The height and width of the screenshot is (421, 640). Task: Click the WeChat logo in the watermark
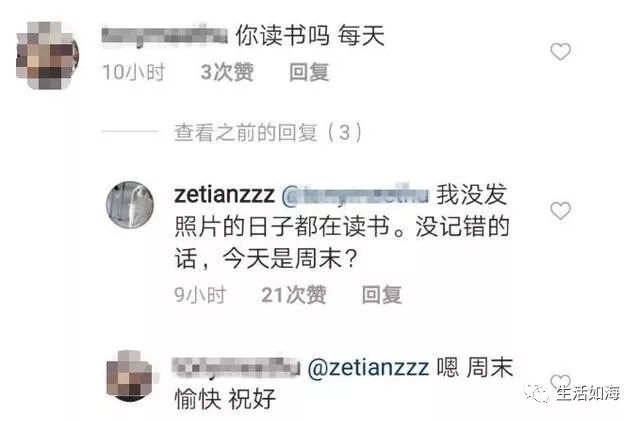coord(537,393)
